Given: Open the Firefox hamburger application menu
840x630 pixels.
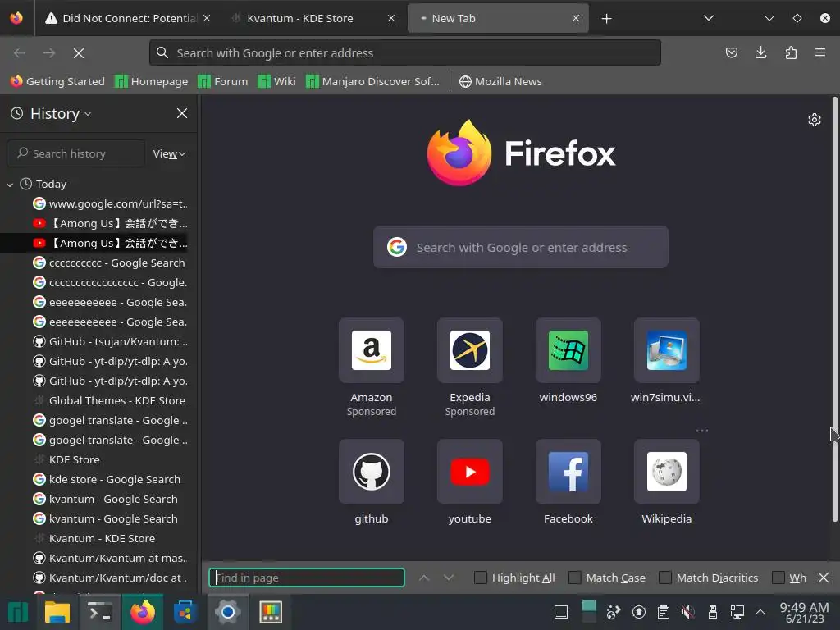Looking at the screenshot, I should pos(820,52).
